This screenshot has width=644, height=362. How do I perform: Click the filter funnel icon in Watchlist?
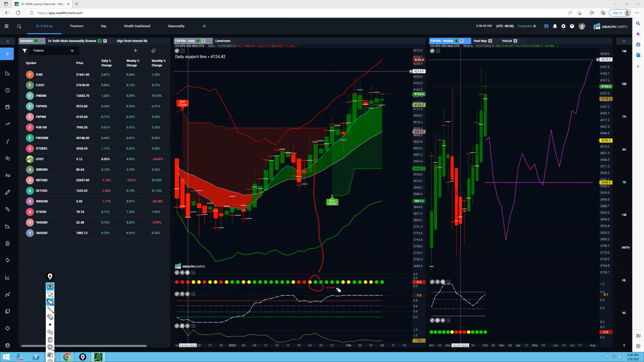(24, 51)
